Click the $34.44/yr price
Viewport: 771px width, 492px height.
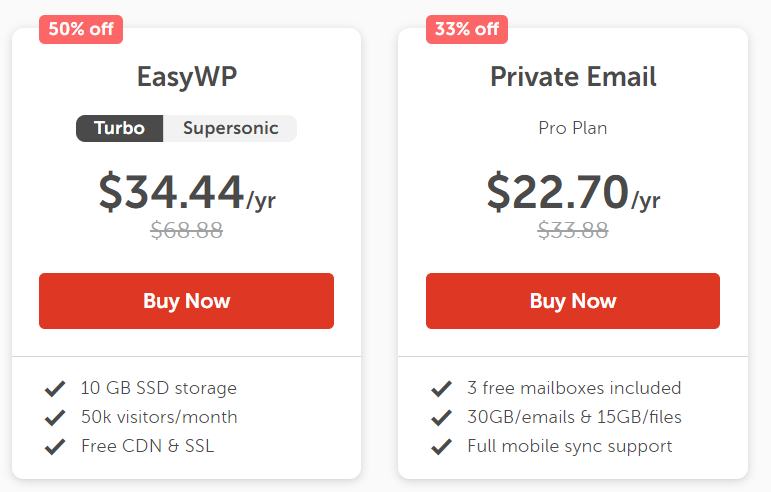click(x=187, y=192)
